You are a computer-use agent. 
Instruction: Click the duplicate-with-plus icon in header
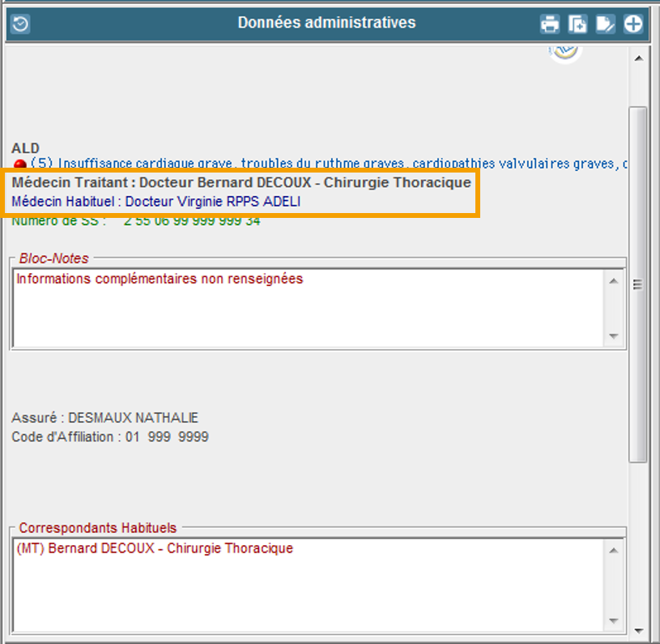[577, 23]
